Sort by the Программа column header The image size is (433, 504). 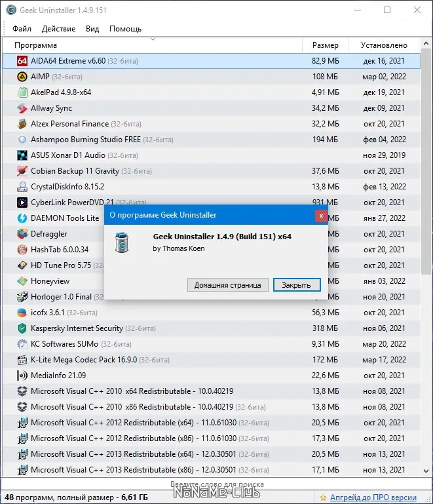[152, 45]
